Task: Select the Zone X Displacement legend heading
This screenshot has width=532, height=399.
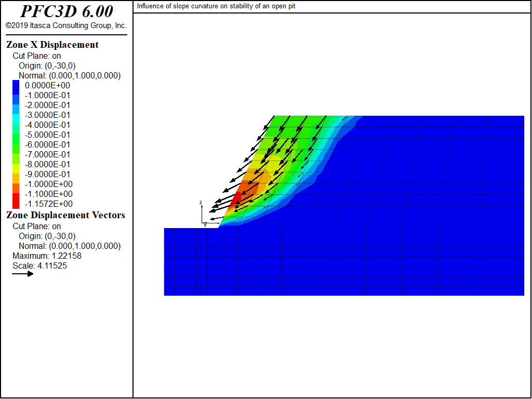Action: 52,45
